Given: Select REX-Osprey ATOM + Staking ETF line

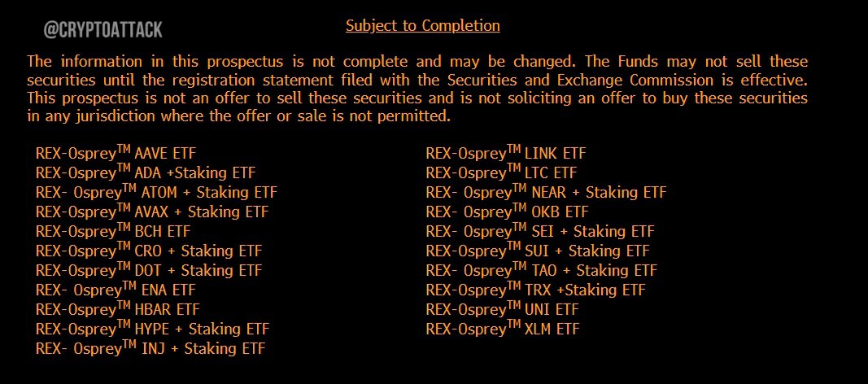Looking at the screenshot, I should coord(156,193).
